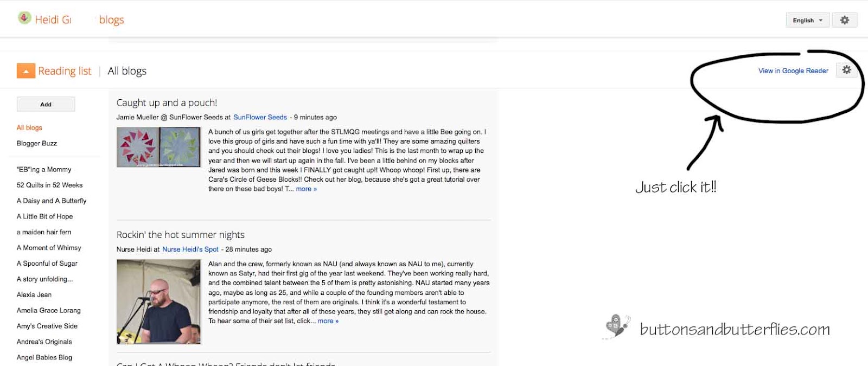868x366 pixels.
Task: Open the English language dropdown
Action: pos(806,20)
